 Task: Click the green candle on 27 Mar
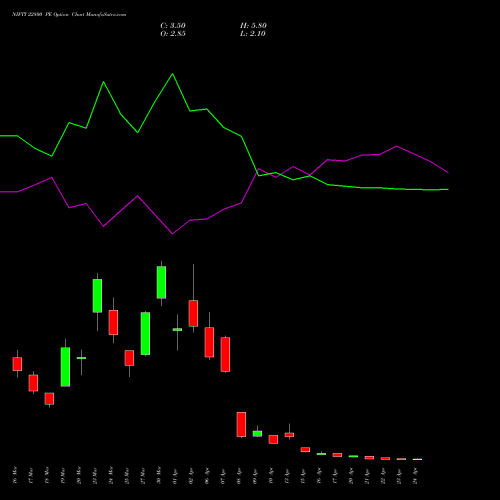click(145, 333)
